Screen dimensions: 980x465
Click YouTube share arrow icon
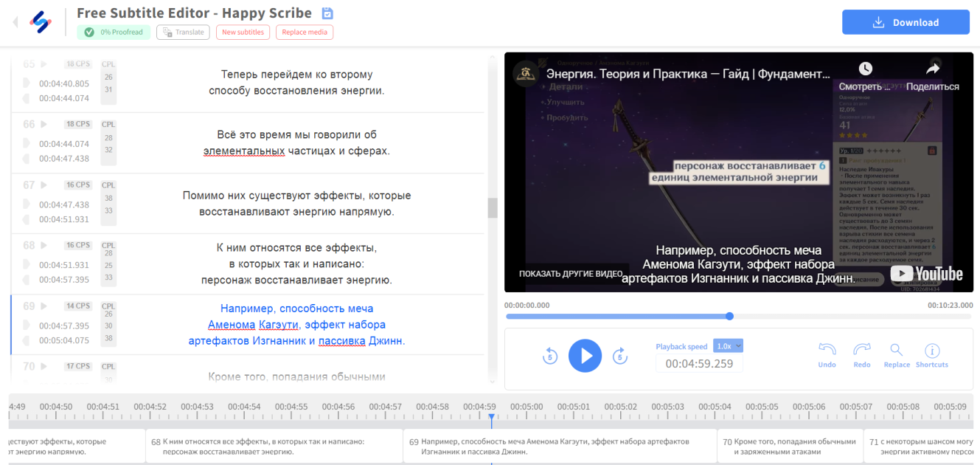tap(933, 69)
